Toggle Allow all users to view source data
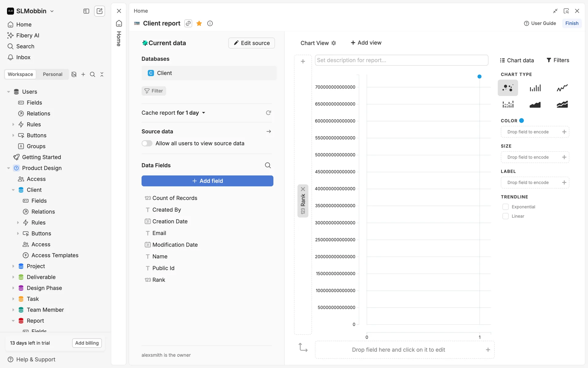 point(147,143)
